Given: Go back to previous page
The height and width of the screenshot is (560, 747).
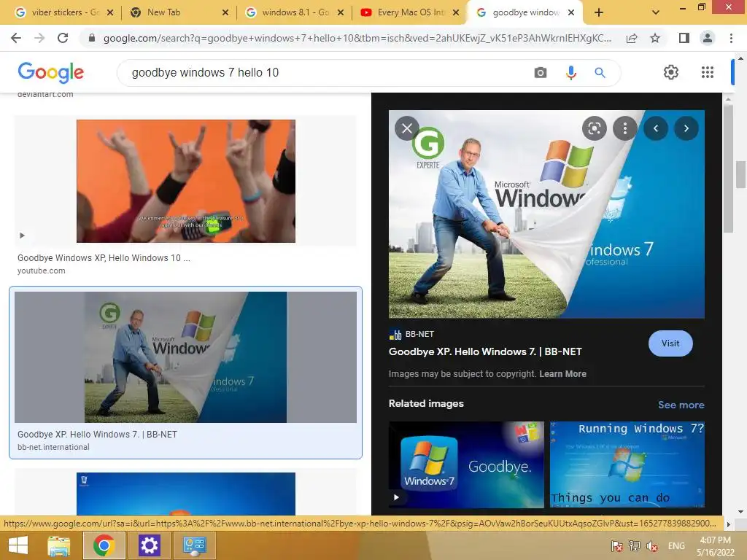Looking at the screenshot, I should (x=16, y=38).
